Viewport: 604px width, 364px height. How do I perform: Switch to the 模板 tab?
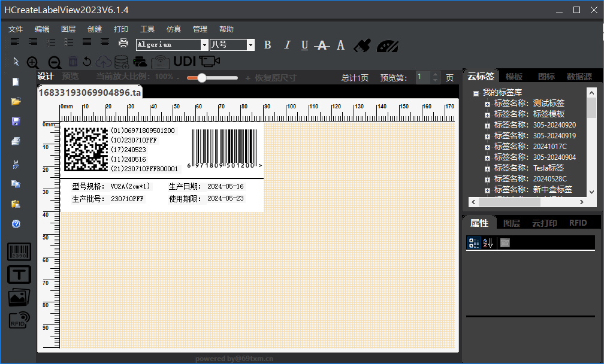[x=514, y=77]
